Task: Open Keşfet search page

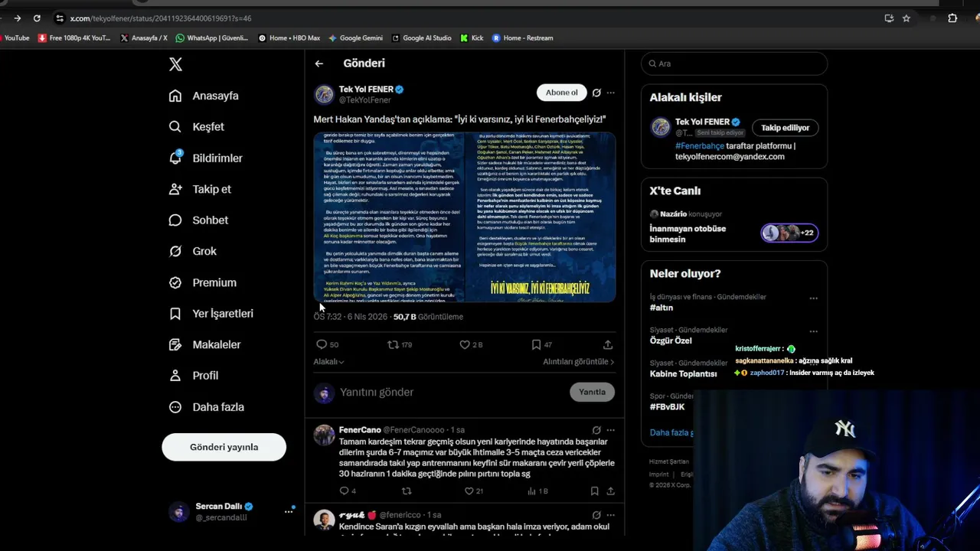Action: [x=197, y=127]
